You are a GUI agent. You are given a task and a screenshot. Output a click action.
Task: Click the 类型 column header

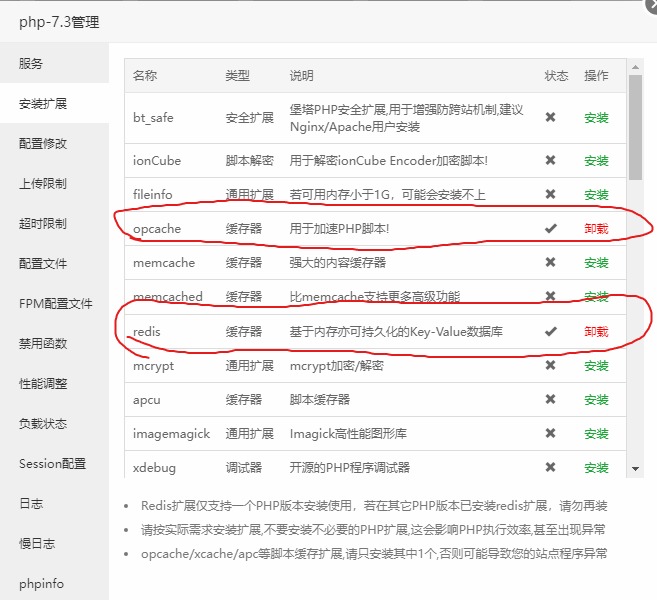(x=238, y=75)
